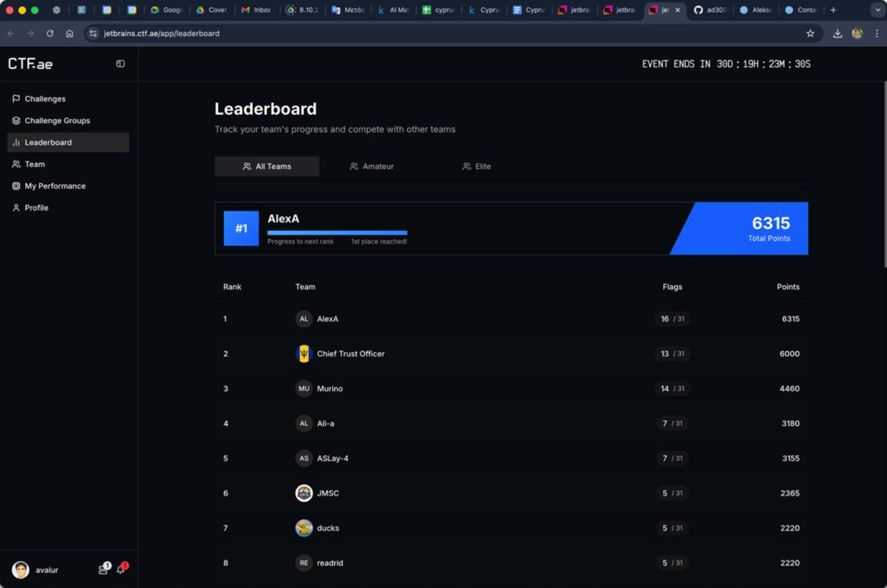Click the Rank column header
Viewport: 887px width, 588px height.
(x=232, y=287)
